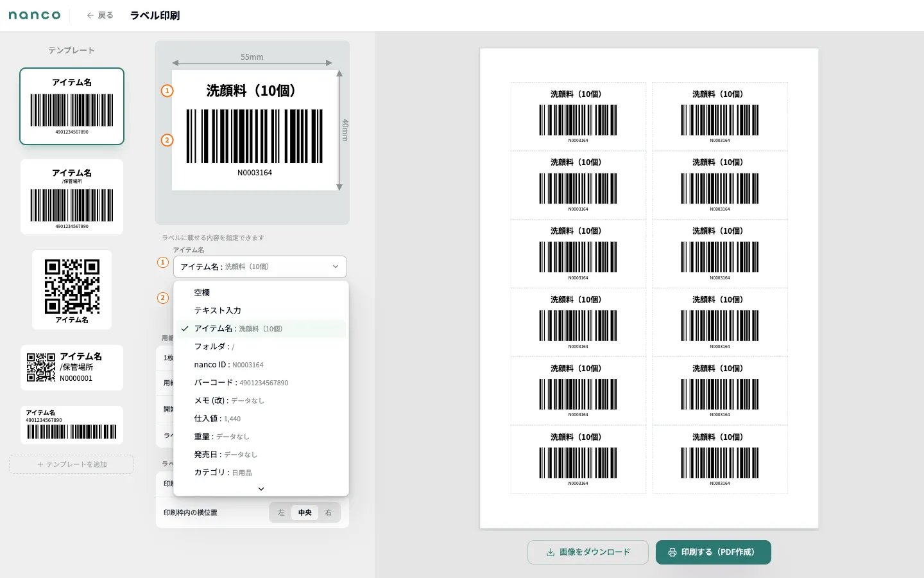Image resolution: width=924 pixels, height=578 pixels.
Task: Go back with the 戻る arrow
Action: pyautogui.click(x=100, y=15)
